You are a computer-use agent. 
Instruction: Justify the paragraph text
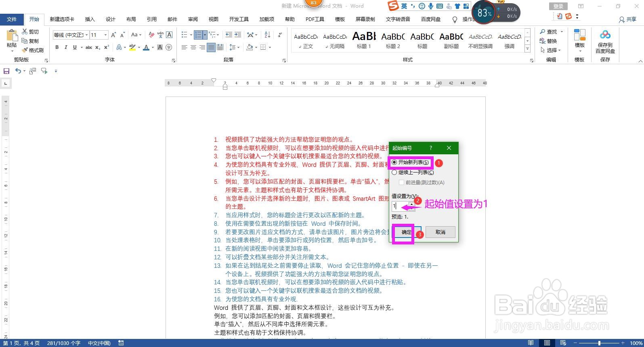tap(211, 47)
